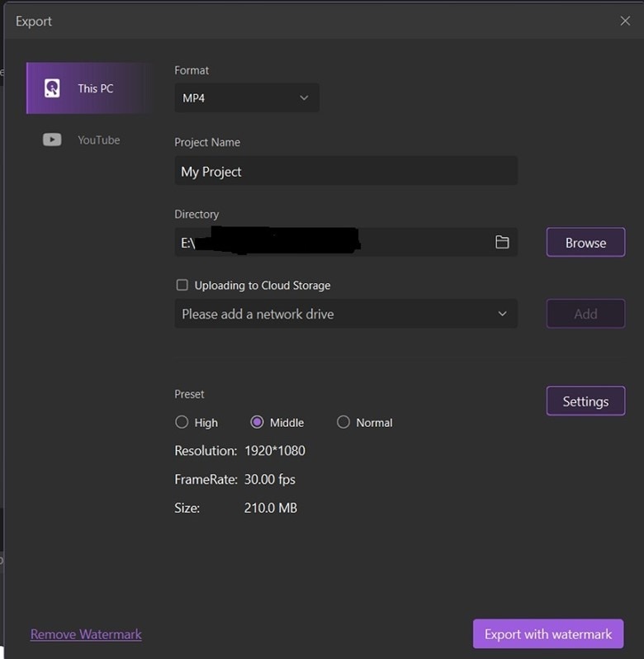This screenshot has height=659, width=644.
Task: Select the Middle preset radio button
Action: pos(257,422)
